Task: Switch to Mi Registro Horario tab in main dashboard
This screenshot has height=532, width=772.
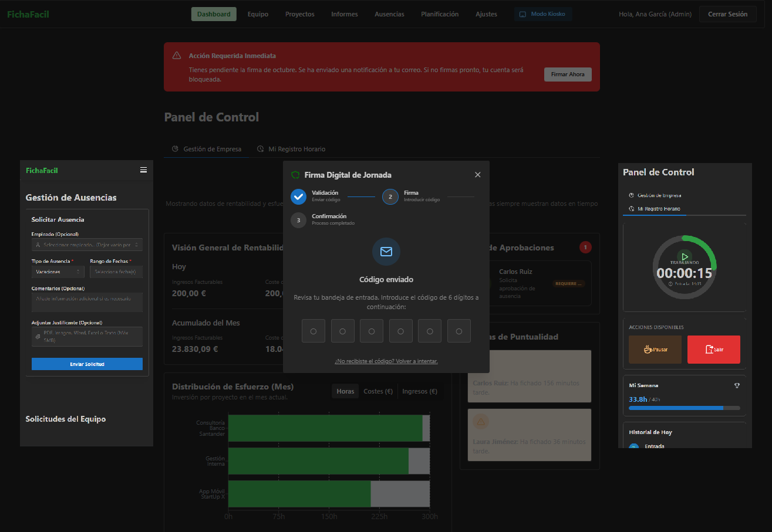Action: 291,149
